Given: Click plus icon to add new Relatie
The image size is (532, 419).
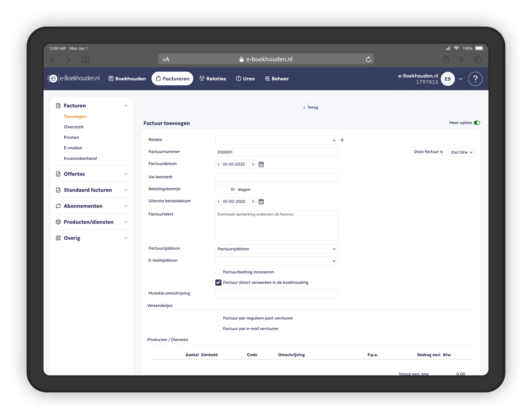Looking at the screenshot, I should (x=342, y=140).
